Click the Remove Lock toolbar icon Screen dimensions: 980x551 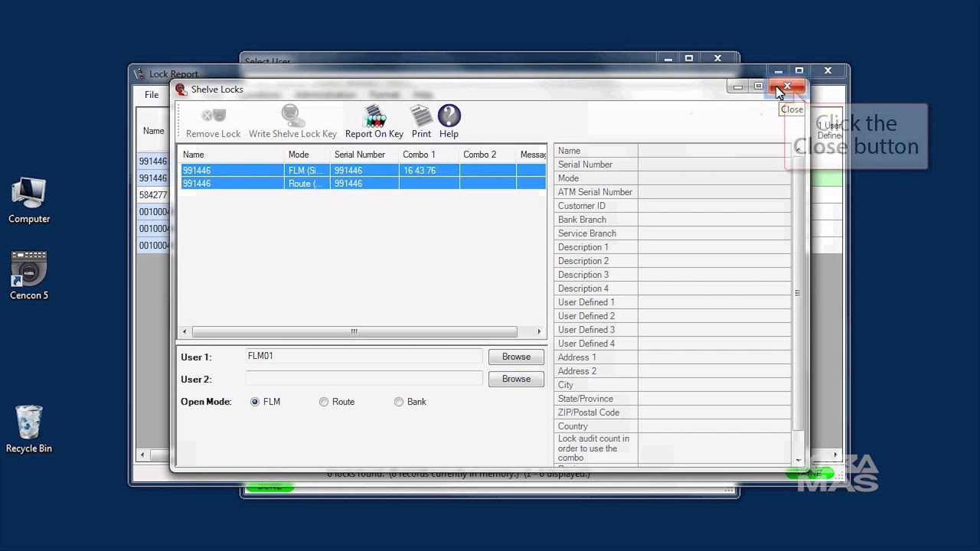click(x=214, y=122)
